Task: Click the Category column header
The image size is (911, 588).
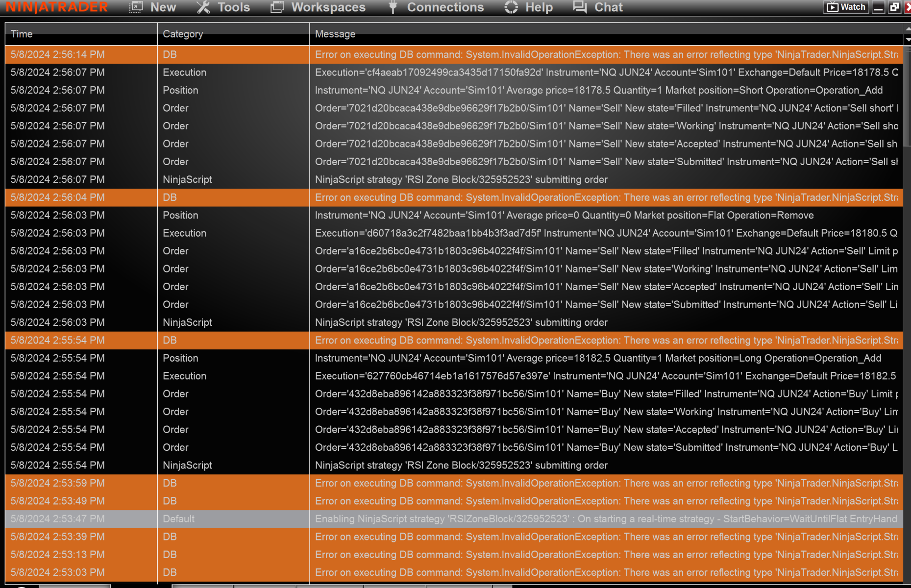Action: [233, 34]
